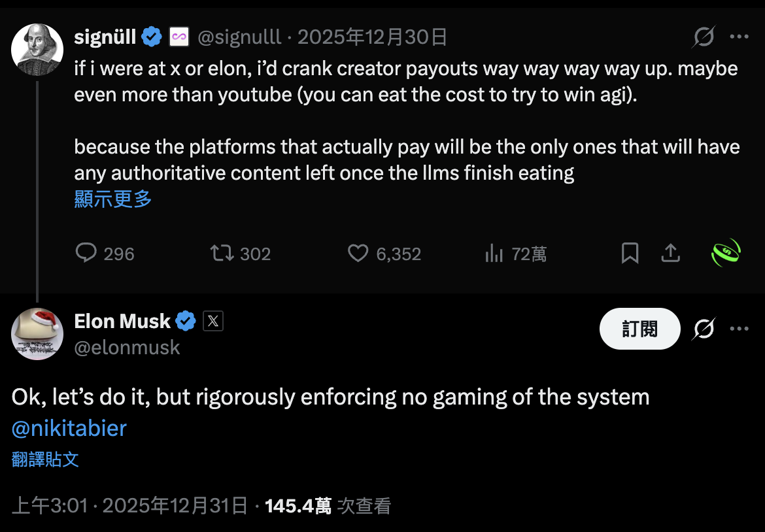Click the repost icon showing 302
This screenshot has width=765, height=532.
point(222,253)
